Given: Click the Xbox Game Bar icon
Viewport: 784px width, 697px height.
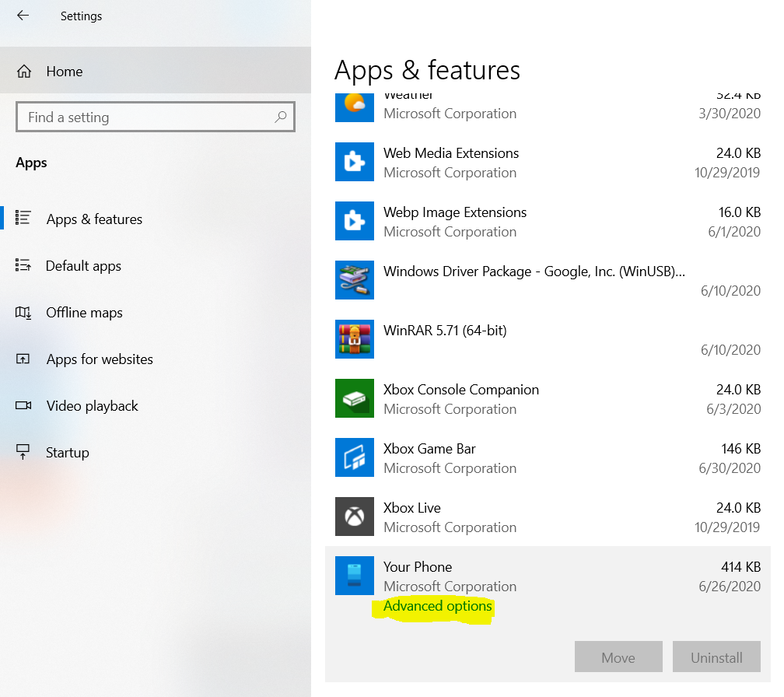Looking at the screenshot, I should [355, 457].
